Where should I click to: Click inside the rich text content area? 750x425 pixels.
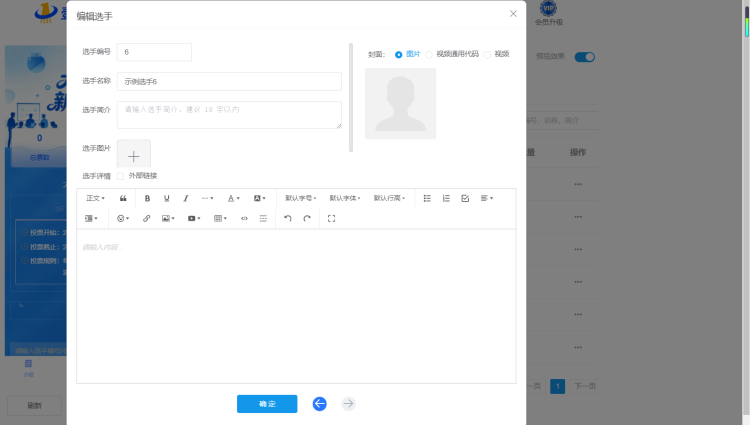point(296,306)
